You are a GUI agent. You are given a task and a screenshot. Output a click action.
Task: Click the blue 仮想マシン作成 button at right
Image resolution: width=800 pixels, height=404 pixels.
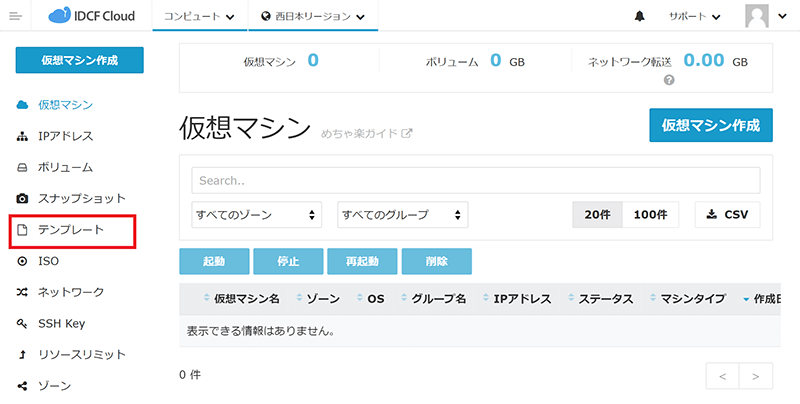pos(710,126)
